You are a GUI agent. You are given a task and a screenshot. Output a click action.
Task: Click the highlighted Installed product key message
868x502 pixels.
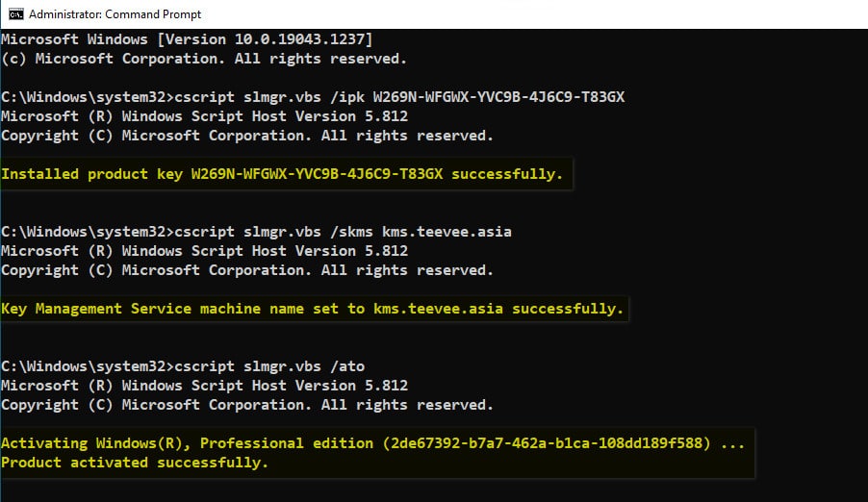point(282,174)
